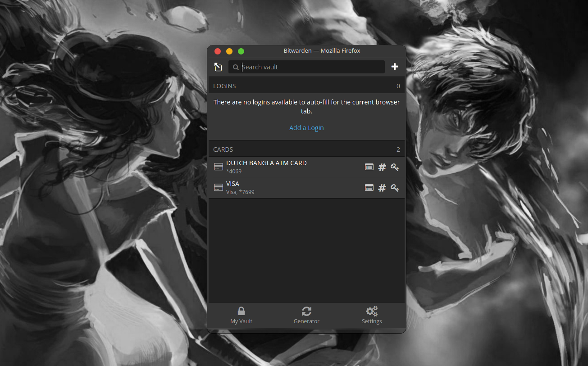
Task: Click the Add a Login link
Action: (306, 128)
